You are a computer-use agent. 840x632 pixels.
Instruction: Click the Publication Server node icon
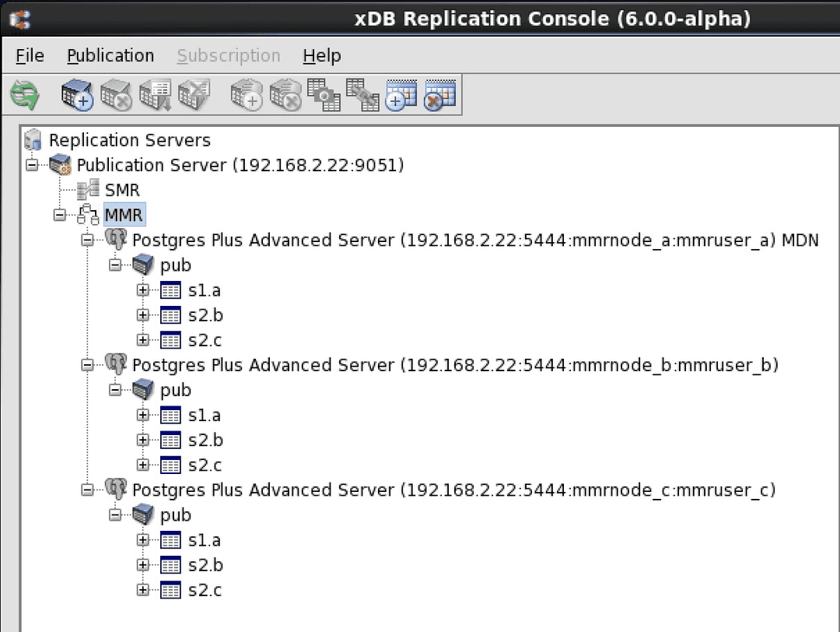(60, 165)
